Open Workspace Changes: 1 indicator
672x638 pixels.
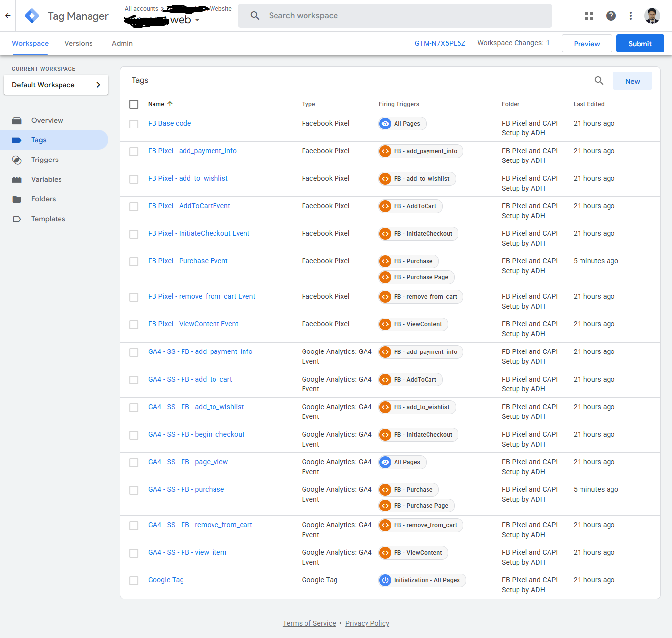click(x=513, y=43)
